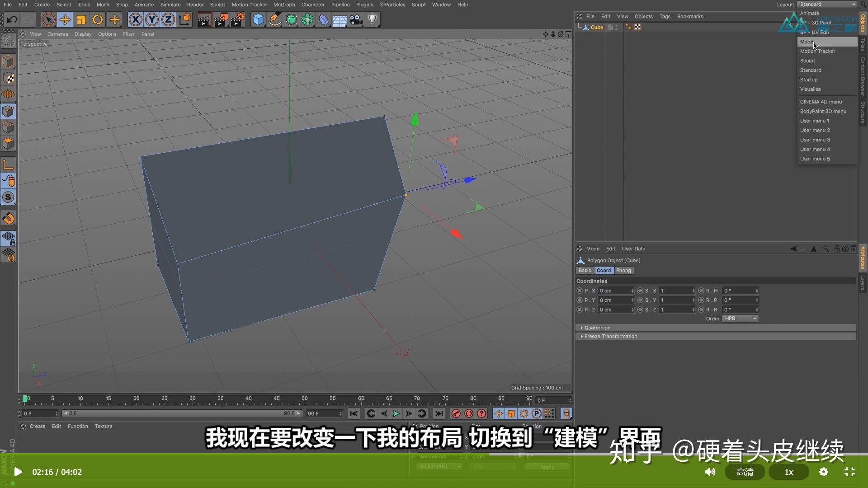Select the Move tool in the top toolbar
Viewport: 868px width, 488px height.
[65, 20]
